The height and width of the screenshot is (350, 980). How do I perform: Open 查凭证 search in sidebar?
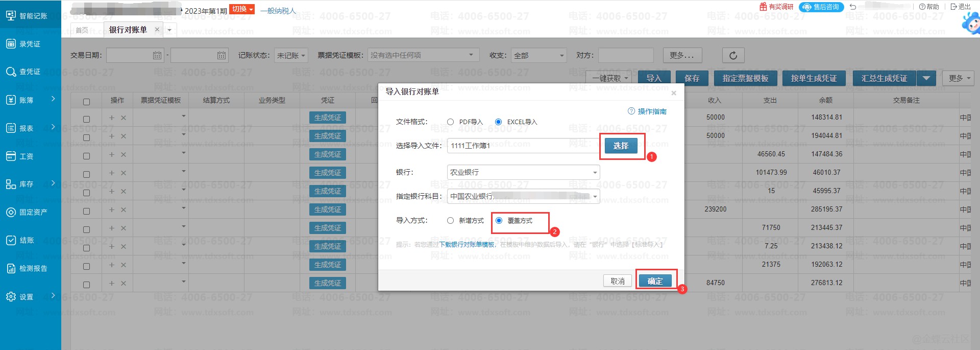click(x=11, y=72)
